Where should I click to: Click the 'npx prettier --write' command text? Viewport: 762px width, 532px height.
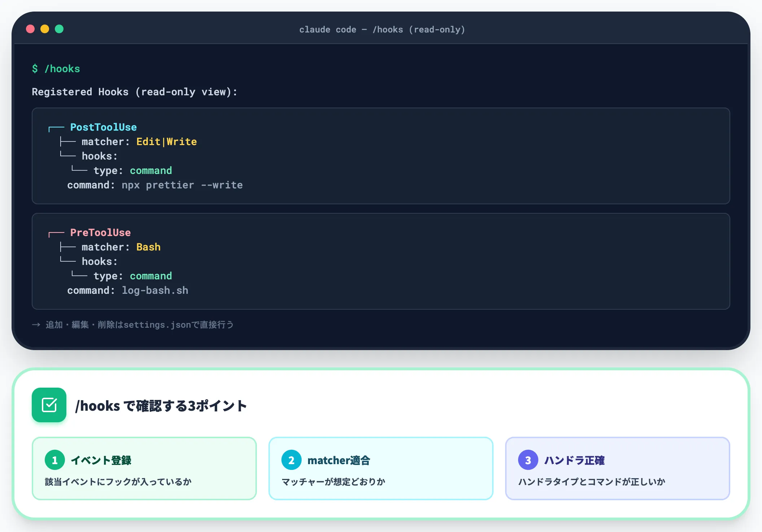coord(182,185)
